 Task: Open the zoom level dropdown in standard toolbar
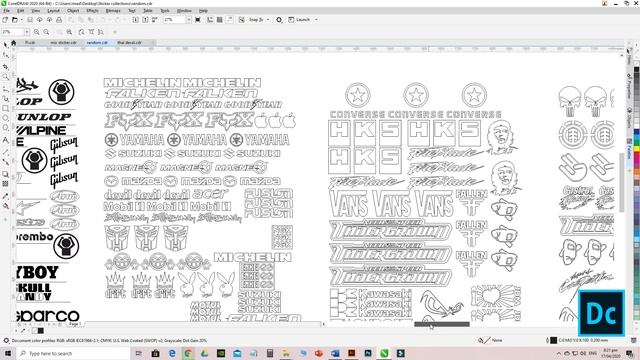click(189, 20)
